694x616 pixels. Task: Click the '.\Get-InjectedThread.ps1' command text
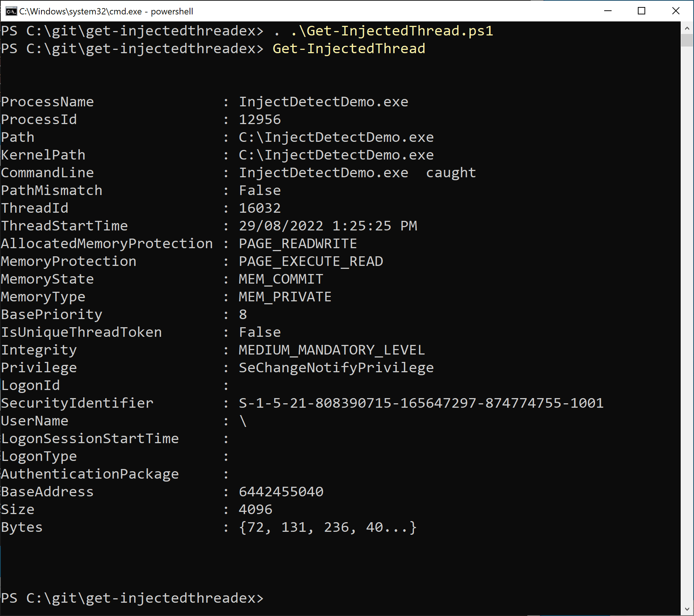point(392,31)
